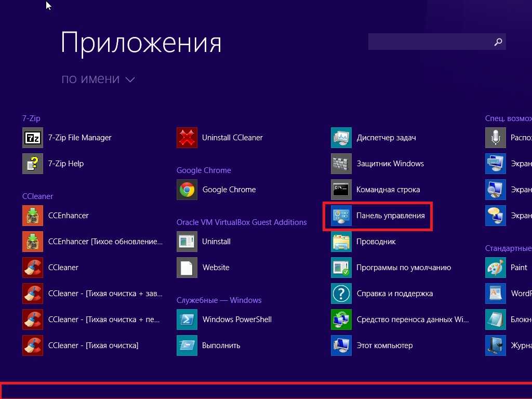
Task: Click the Google Chrome group header
Action: pyautogui.click(x=204, y=170)
